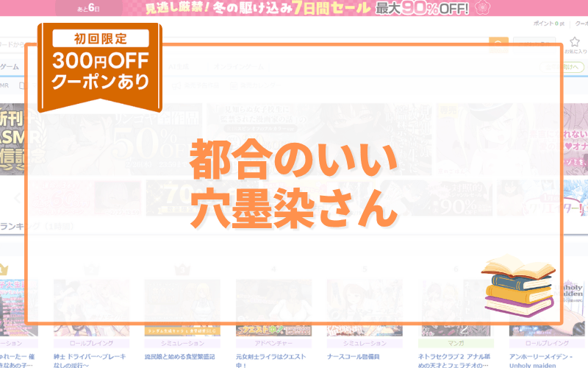The image size is (588, 368).
Task: Click the ランキング(1時間) heading
Action: coord(37,226)
